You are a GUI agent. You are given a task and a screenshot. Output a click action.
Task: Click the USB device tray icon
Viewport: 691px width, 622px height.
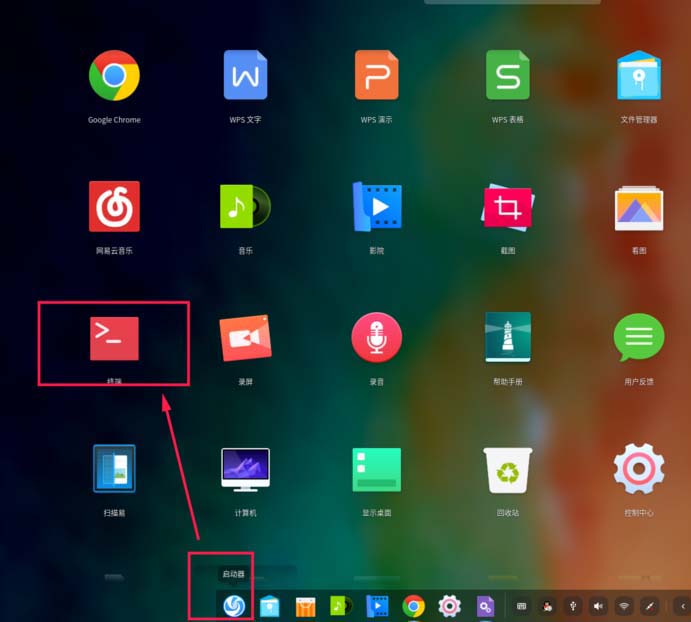tap(573, 606)
